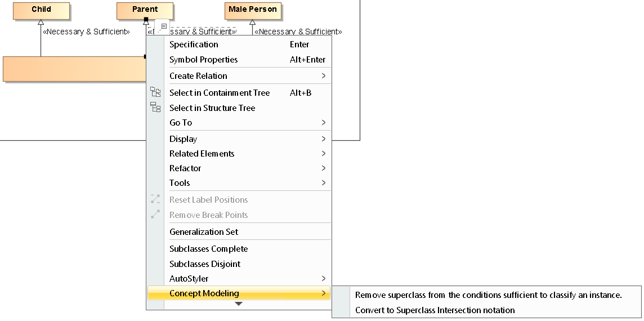
Task: Open the Specification menu entry
Action: pos(194,44)
